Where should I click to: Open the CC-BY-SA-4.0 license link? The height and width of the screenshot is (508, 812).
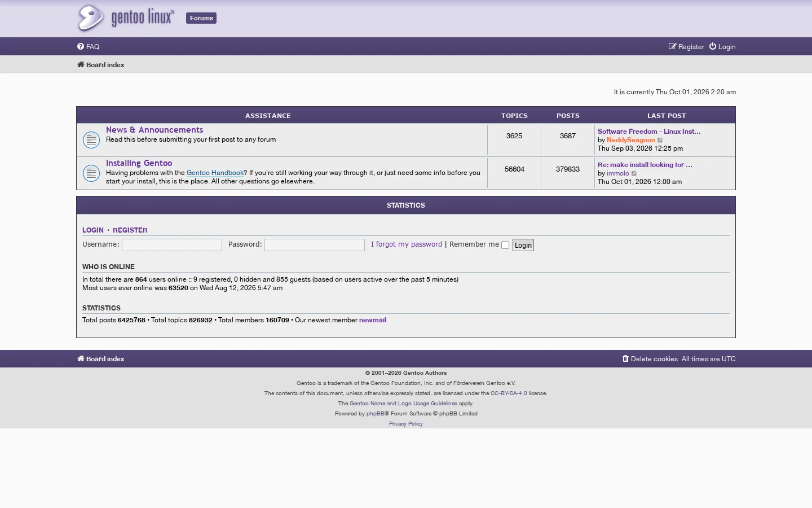tap(509, 393)
